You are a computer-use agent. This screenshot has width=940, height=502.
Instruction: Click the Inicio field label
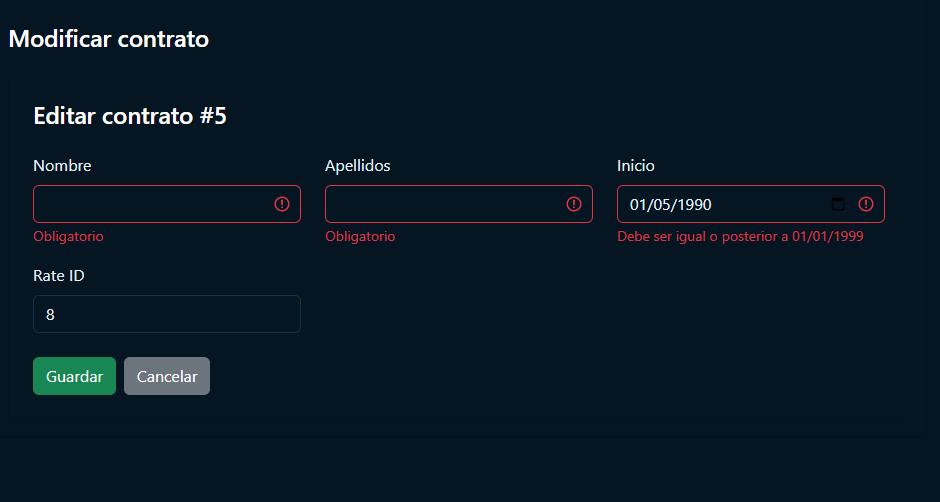[x=635, y=166]
